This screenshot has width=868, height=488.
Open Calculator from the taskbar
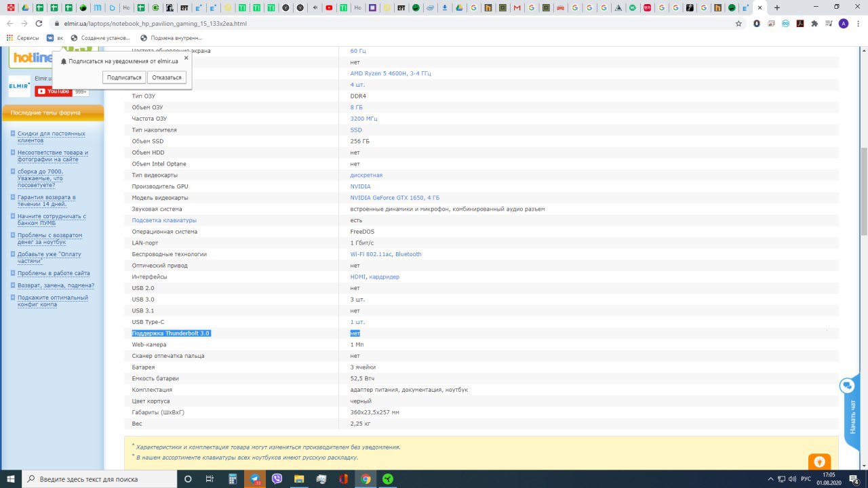[233, 479]
